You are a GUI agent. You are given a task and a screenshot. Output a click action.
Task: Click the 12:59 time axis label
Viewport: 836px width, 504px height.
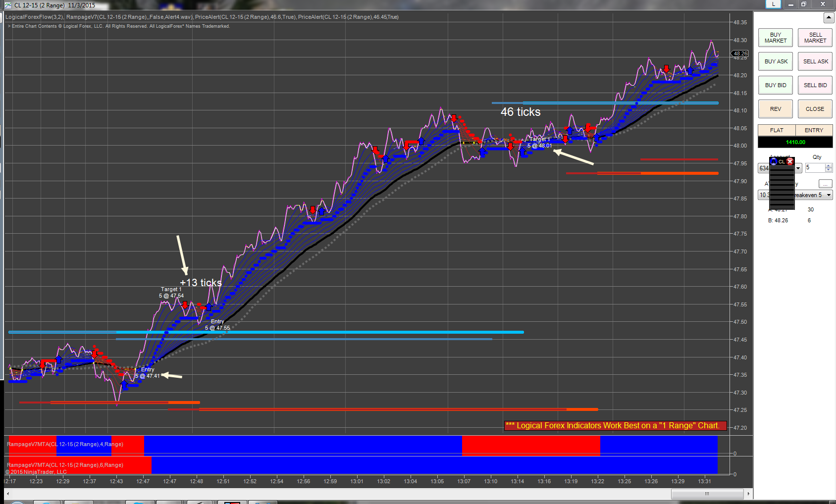330,481
